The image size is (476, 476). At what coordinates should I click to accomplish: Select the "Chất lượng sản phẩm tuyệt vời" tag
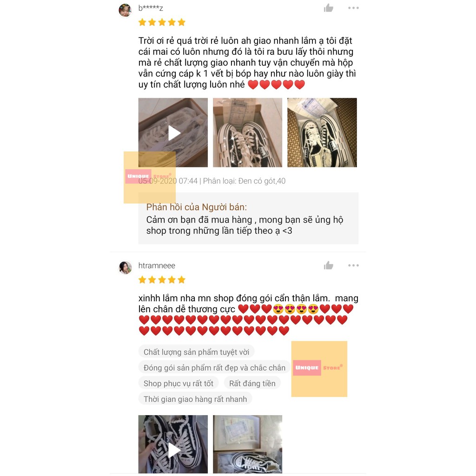197,352
